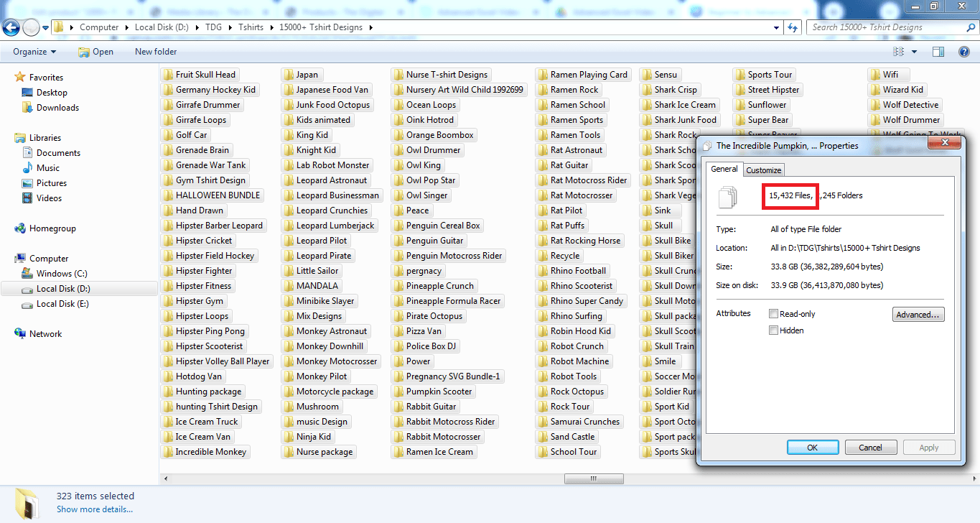Open the view options dropdown arrow
Viewport: 980px width, 523px height.
tap(914, 52)
